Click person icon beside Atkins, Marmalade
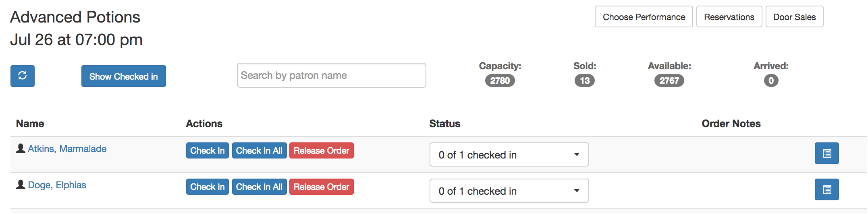Image resolution: width=868 pixels, height=214 pixels. pyautogui.click(x=21, y=148)
